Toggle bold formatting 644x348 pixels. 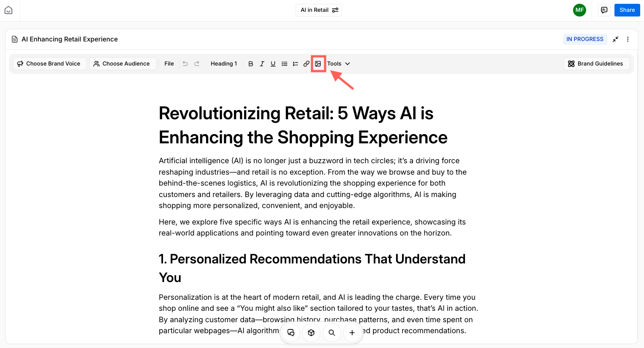[251, 63]
